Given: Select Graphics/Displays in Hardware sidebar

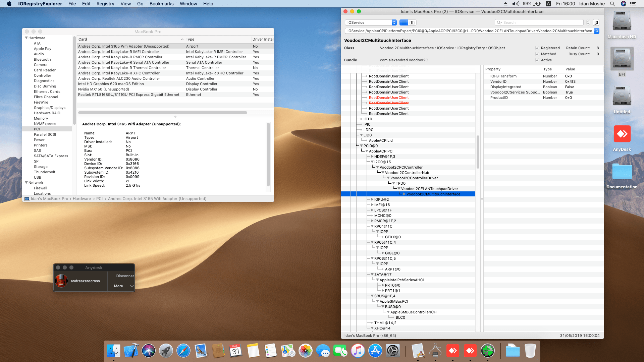Looking at the screenshot, I should tap(49, 108).
